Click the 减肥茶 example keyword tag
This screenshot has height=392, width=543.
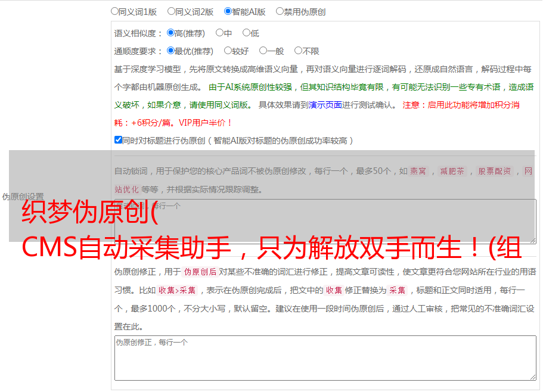[452, 171]
